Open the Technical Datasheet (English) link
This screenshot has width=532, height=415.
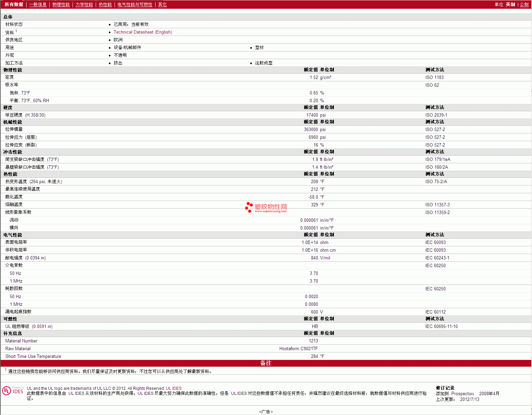coord(143,32)
